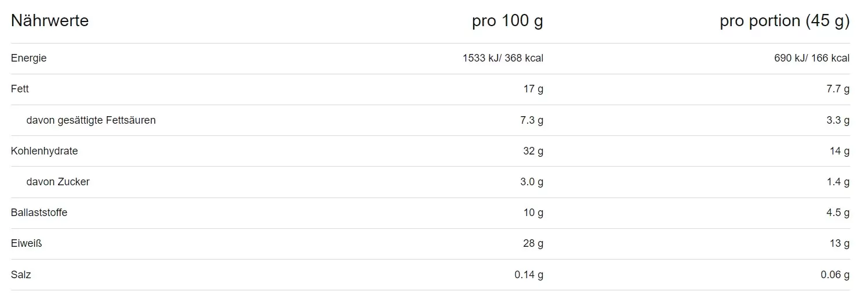
Task: Select the Fett row label
Action: click(20, 89)
